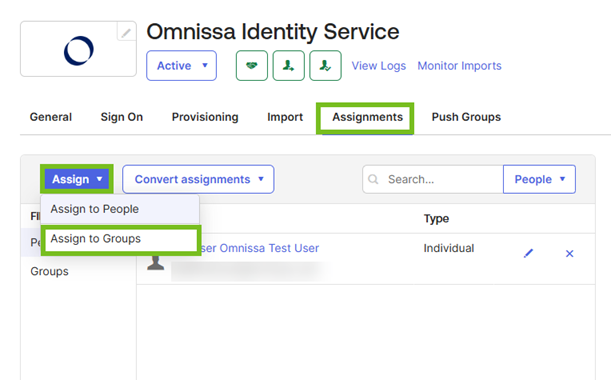Viewport: 611px width, 380px height.
Task: Open the People search filter dropdown
Action: [x=539, y=179]
